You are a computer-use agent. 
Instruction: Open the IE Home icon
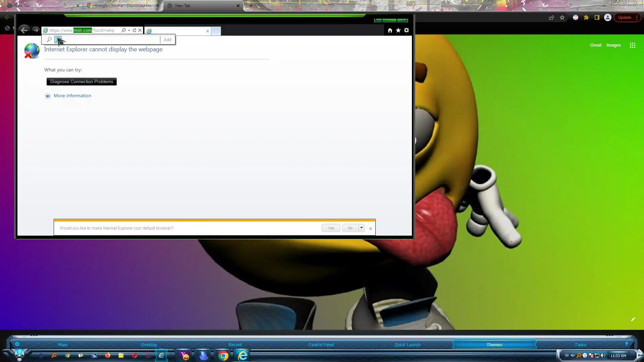click(x=390, y=31)
